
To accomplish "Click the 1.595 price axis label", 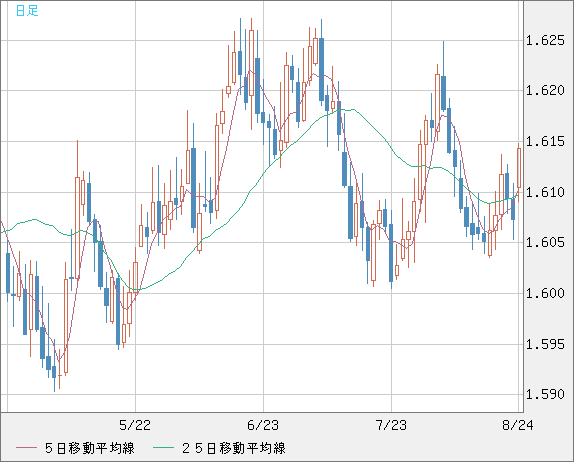I will pos(545,344).
